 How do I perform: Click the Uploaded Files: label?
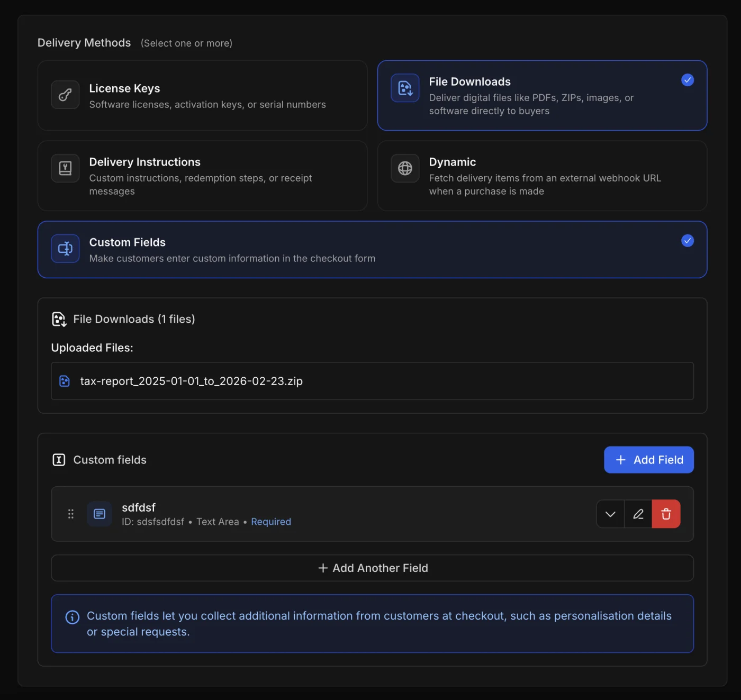click(x=92, y=348)
